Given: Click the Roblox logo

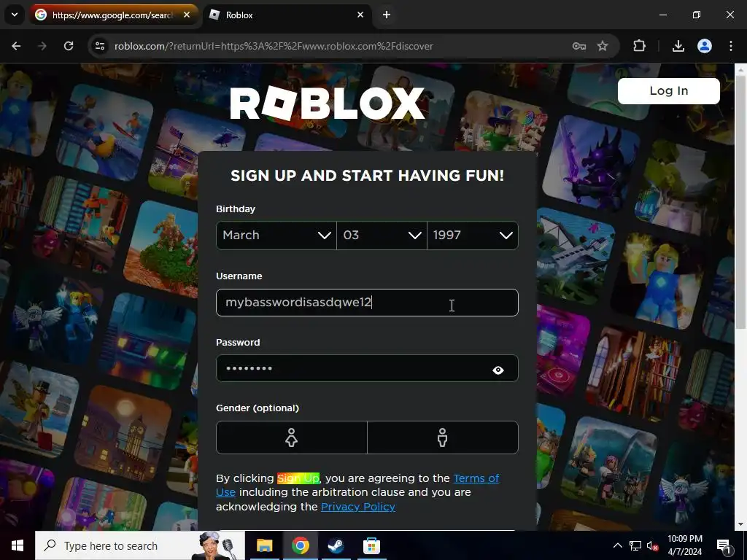Looking at the screenshot, I should coord(328,104).
